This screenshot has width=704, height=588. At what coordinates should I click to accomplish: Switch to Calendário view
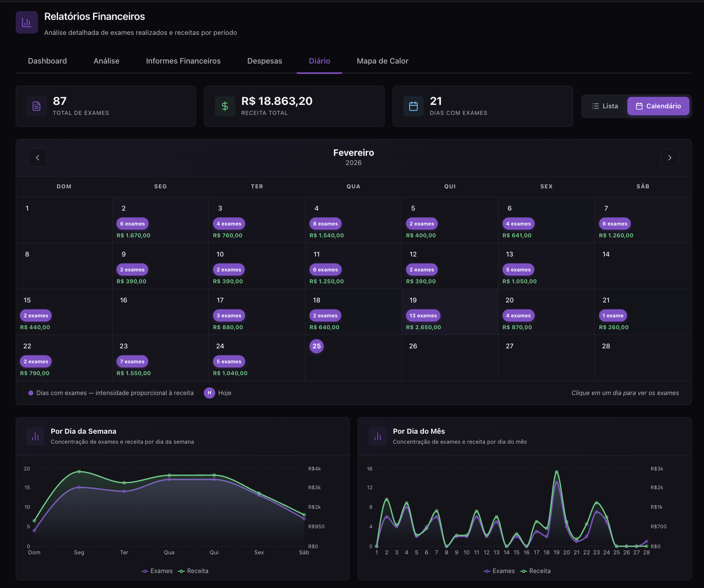[658, 106]
